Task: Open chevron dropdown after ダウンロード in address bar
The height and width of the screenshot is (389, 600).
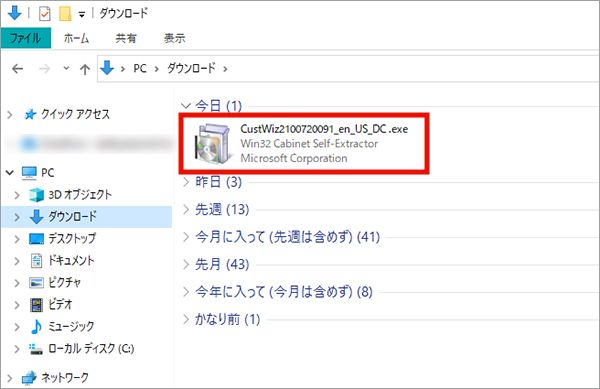Action: [225, 69]
